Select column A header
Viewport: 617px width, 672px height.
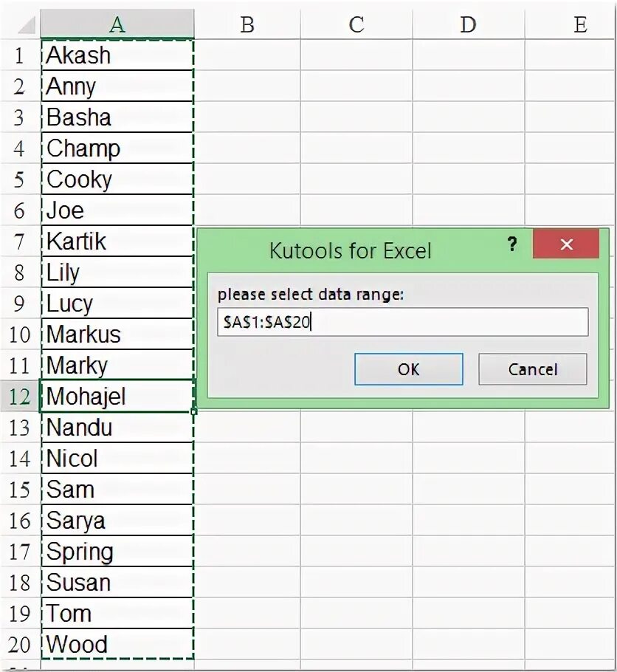[117, 24]
